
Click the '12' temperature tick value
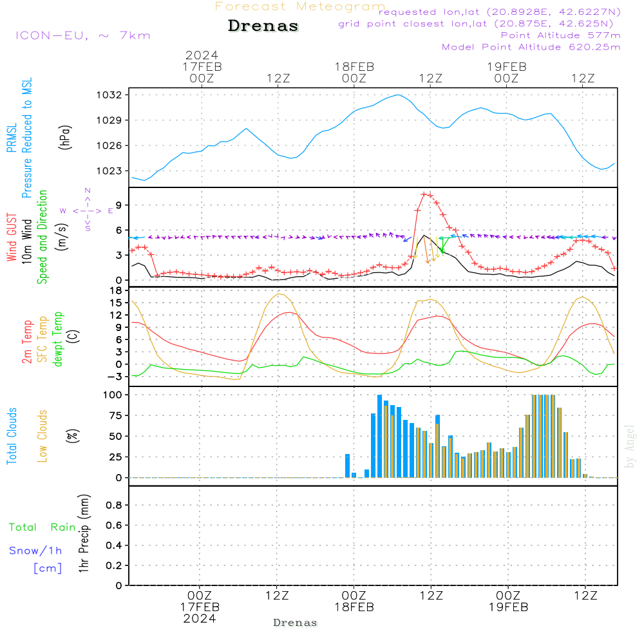[x=116, y=315]
